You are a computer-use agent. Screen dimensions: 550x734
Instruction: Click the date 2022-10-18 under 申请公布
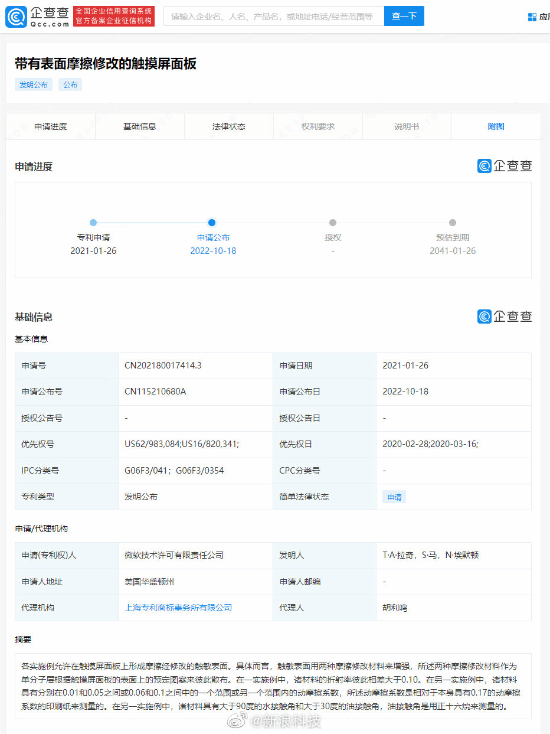[213, 251]
